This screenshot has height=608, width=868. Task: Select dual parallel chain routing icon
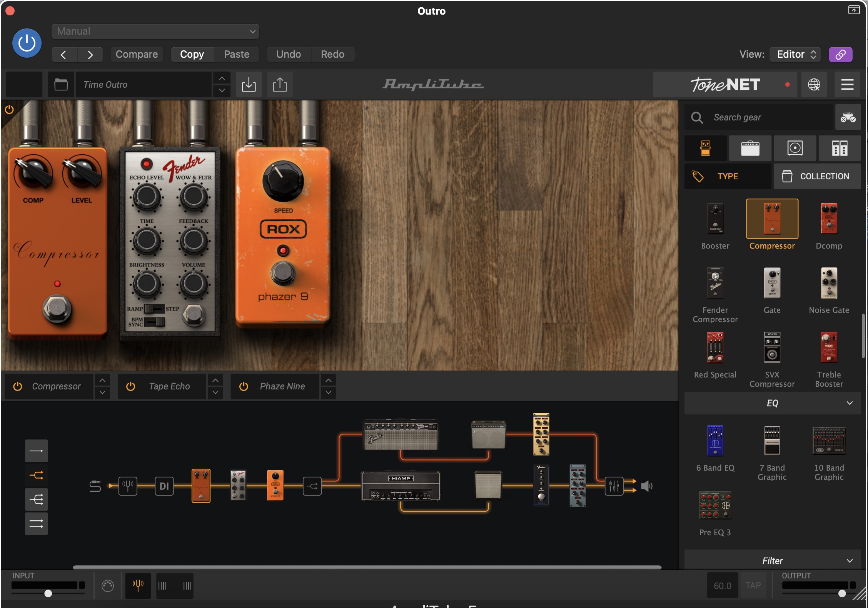point(37,524)
